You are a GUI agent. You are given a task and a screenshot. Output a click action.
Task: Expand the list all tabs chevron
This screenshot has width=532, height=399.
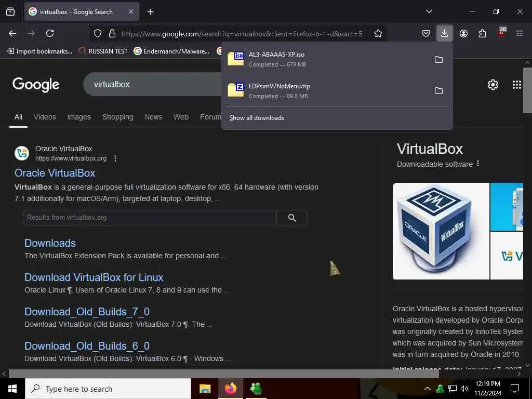pyautogui.click(x=429, y=11)
